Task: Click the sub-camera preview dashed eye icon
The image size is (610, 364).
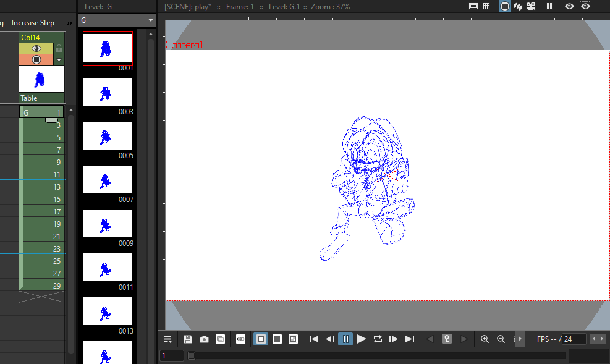Action: tap(585, 6)
